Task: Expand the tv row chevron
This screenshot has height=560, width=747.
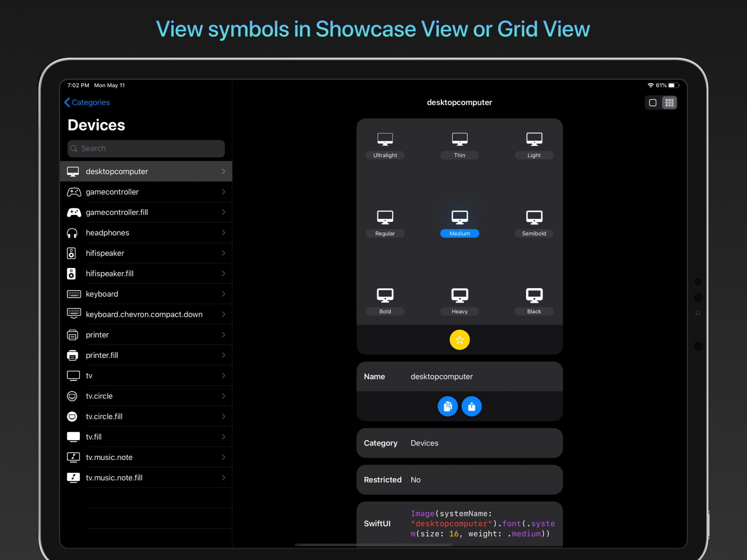Action: pyautogui.click(x=223, y=376)
